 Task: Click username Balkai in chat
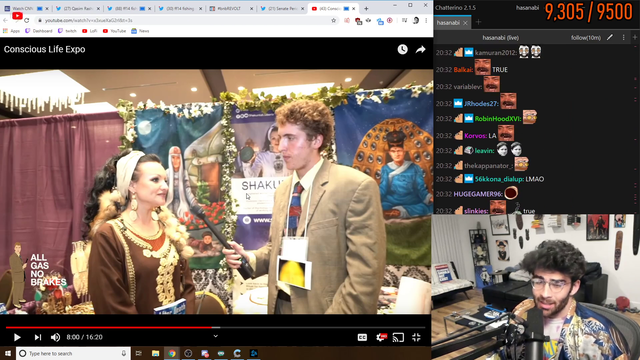click(463, 70)
